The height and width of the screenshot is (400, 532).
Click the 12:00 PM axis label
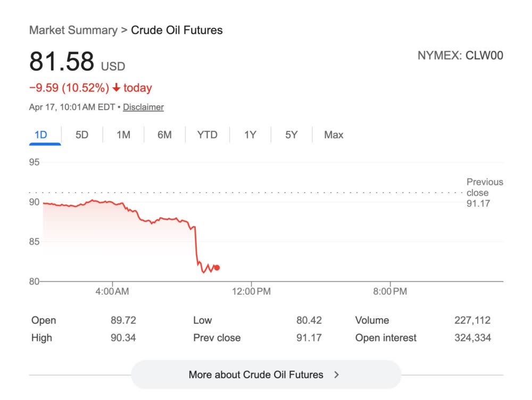pos(251,291)
